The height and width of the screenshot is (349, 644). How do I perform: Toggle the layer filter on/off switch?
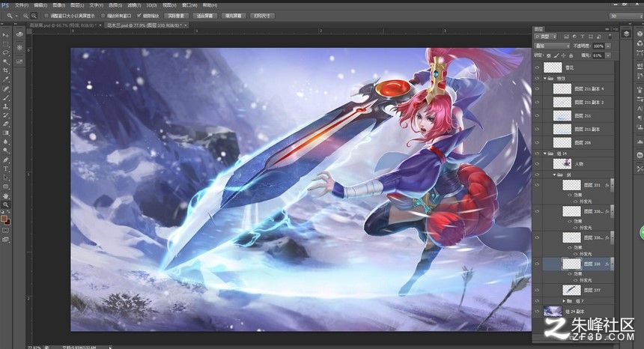[x=610, y=37]
